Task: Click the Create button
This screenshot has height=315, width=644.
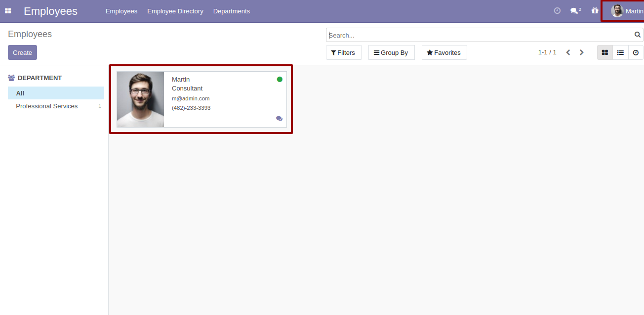Action: 22,52
